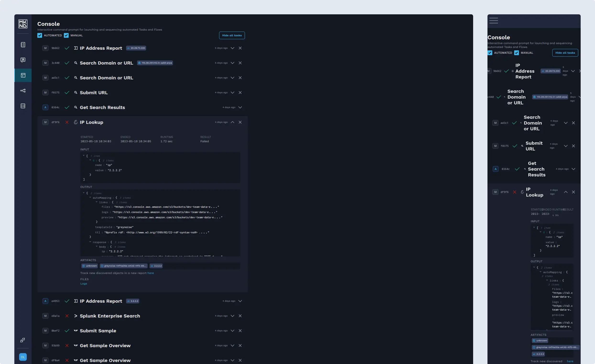
Task: Select the tools sidebar icon below reports
Action: (23, 60)
